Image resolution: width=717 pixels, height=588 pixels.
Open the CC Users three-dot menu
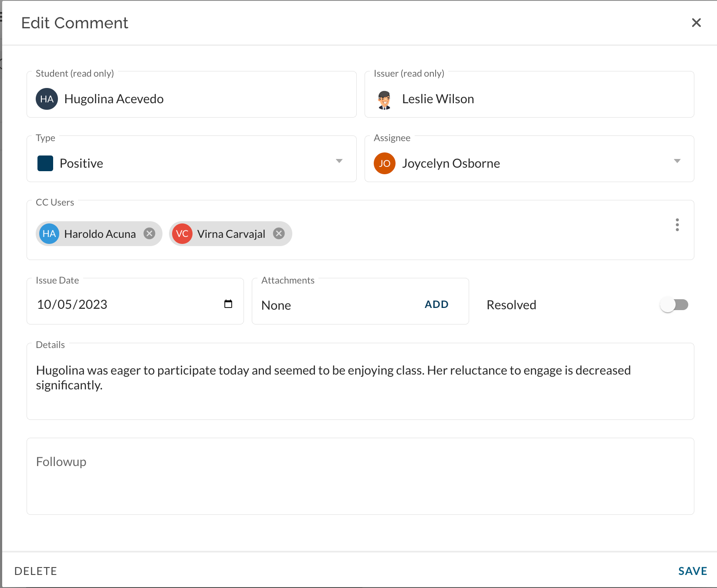click(x=677, y=225)
